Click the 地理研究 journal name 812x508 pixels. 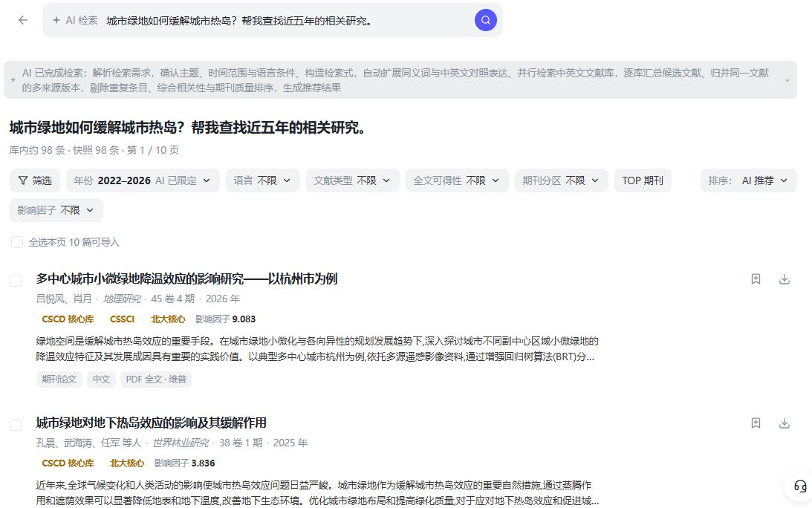[122, 299]
